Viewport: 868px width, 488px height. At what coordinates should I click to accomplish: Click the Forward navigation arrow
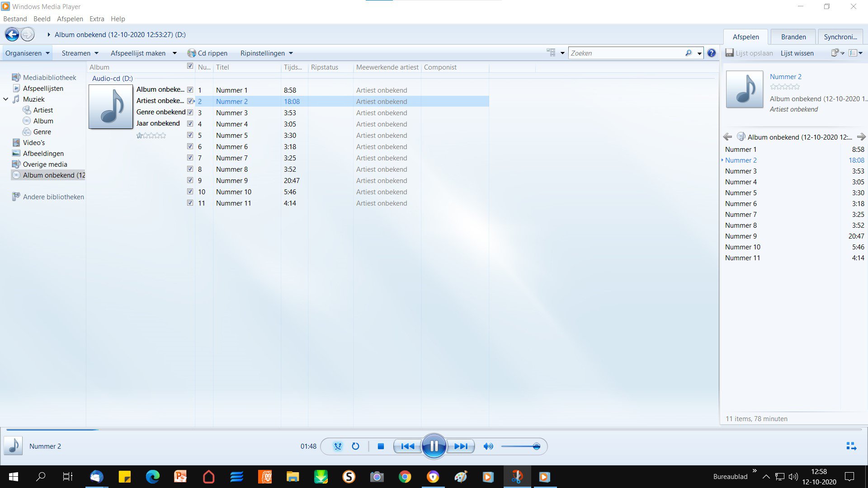coord(28,34)
